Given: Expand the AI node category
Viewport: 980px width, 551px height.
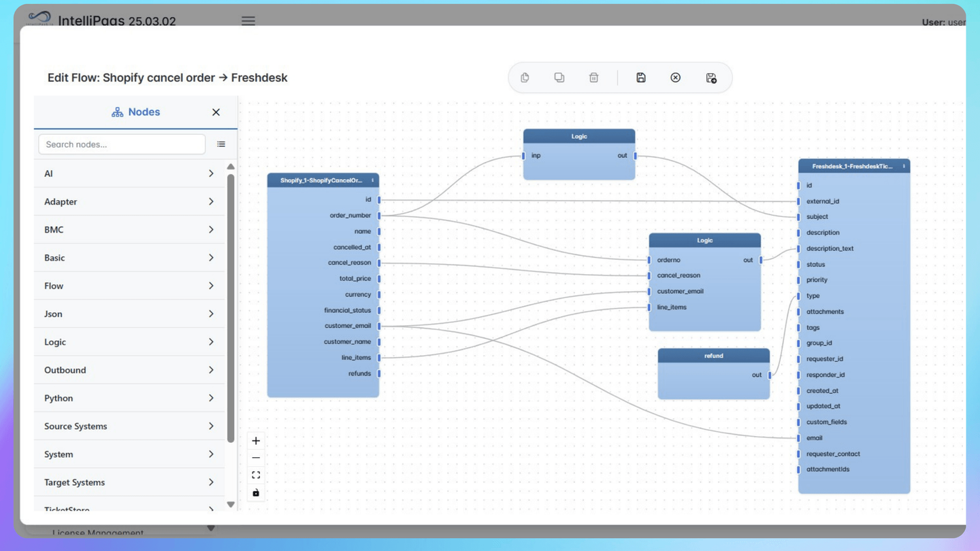Looking at the screenshot, I should click(x=129, y=173).
